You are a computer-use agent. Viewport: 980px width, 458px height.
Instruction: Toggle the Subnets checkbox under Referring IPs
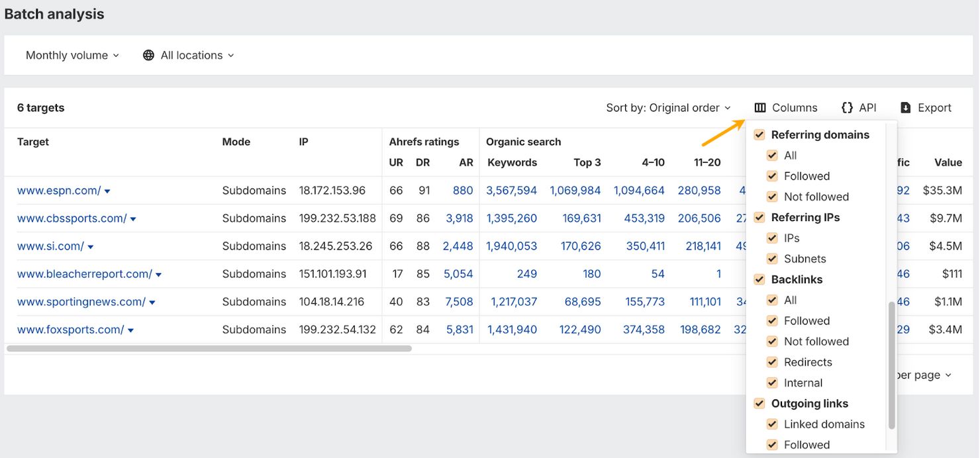(772, 259)
